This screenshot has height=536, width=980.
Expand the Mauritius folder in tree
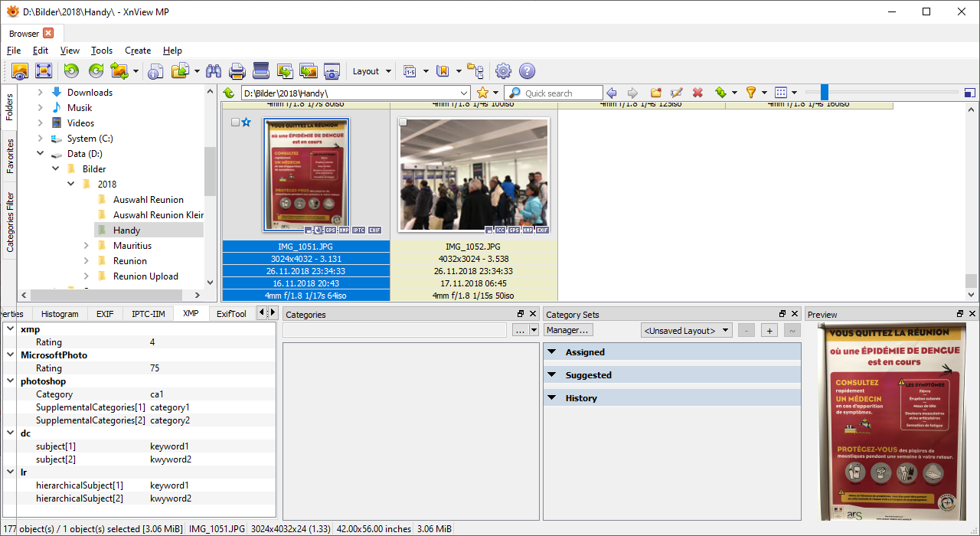click(x=87, y=246)
